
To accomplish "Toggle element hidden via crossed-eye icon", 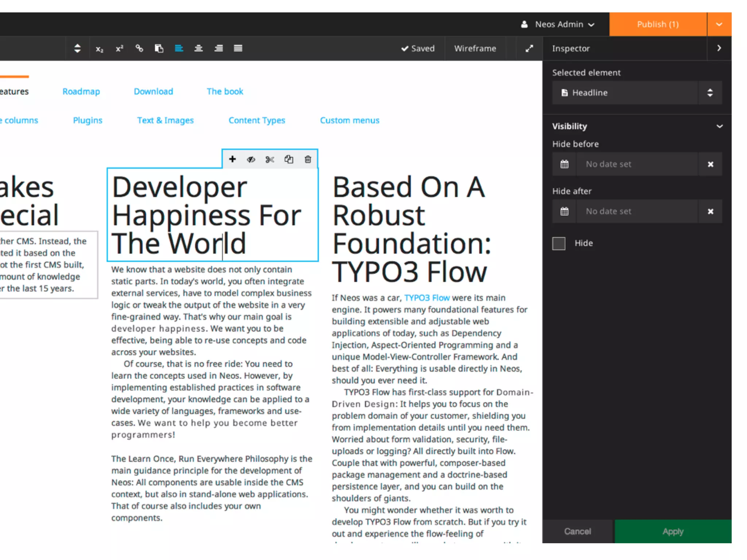I will (x=251, y=159).
